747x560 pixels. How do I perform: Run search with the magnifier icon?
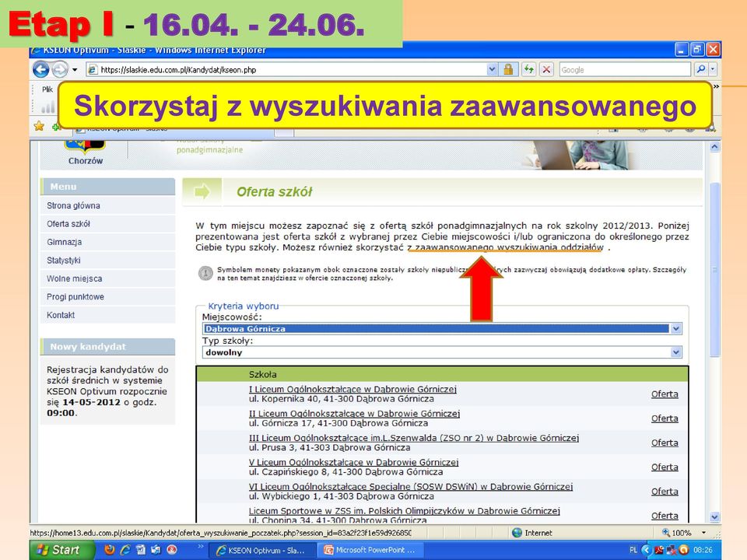point(700,69)
